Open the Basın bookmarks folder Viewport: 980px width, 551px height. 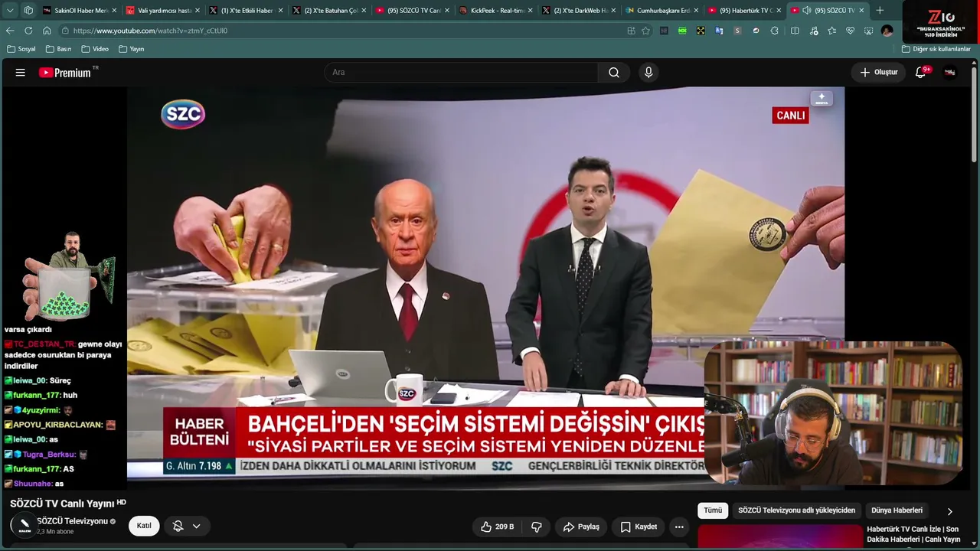click(58, 49)
